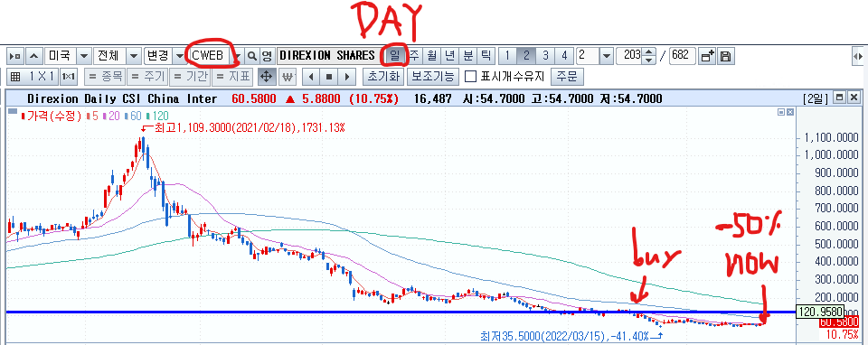This screenshot has width=868, height=345.
Task: Click the 60.5800 current price tag on axis
Action: (839, 322)
